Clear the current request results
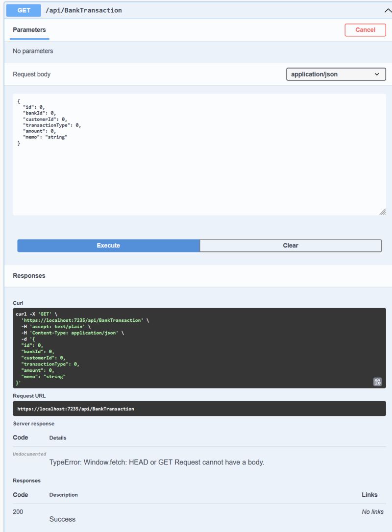The height and width of the screenshot is (532, 392). point(291,245)
